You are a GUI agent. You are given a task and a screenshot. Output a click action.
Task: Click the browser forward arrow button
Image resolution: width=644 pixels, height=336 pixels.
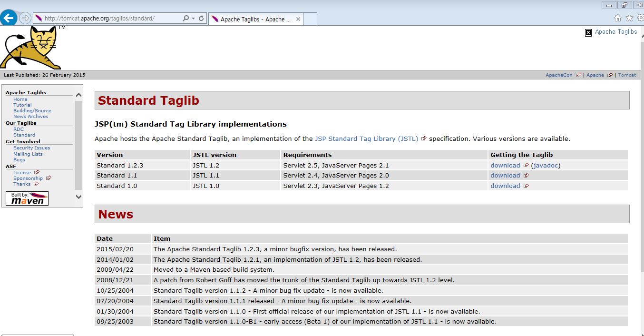pos(25,18)
